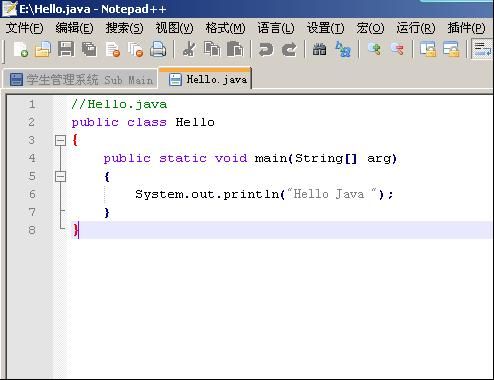Open the 格式(M) menu

(225, 28)
